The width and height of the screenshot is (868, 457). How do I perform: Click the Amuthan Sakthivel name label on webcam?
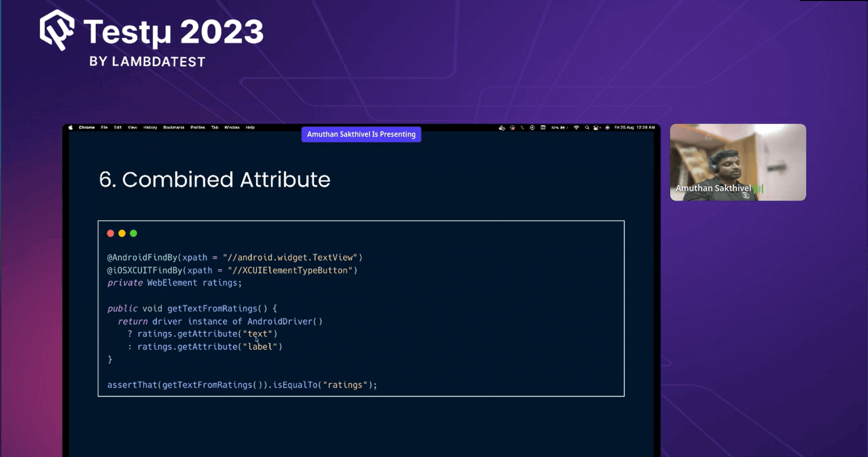(713, 188)
